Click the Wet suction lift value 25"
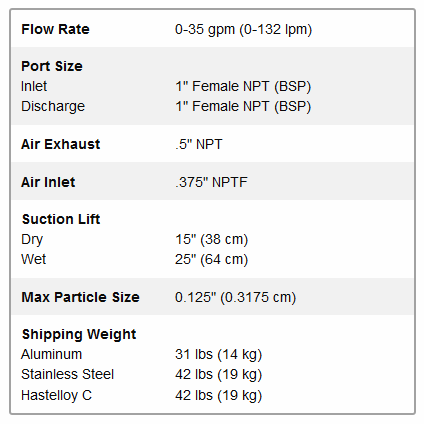Screen dimensions: 424x424 coord(212,260)
